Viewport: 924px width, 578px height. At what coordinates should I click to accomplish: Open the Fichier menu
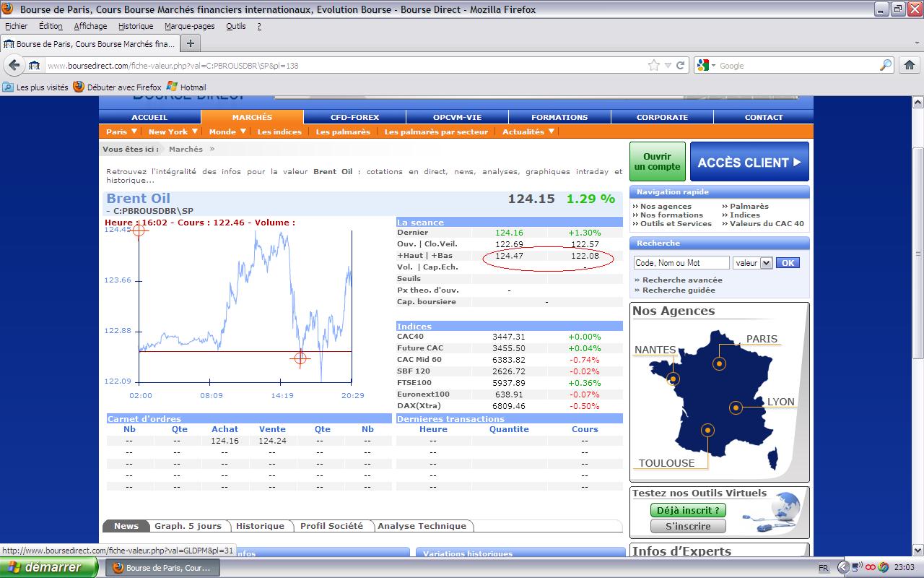tap(16, 26)
